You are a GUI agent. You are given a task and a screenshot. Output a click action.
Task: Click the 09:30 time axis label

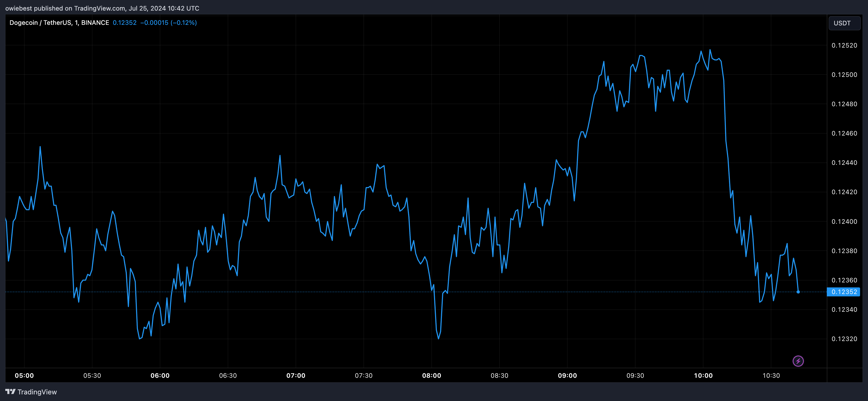[x=635, y=375]
